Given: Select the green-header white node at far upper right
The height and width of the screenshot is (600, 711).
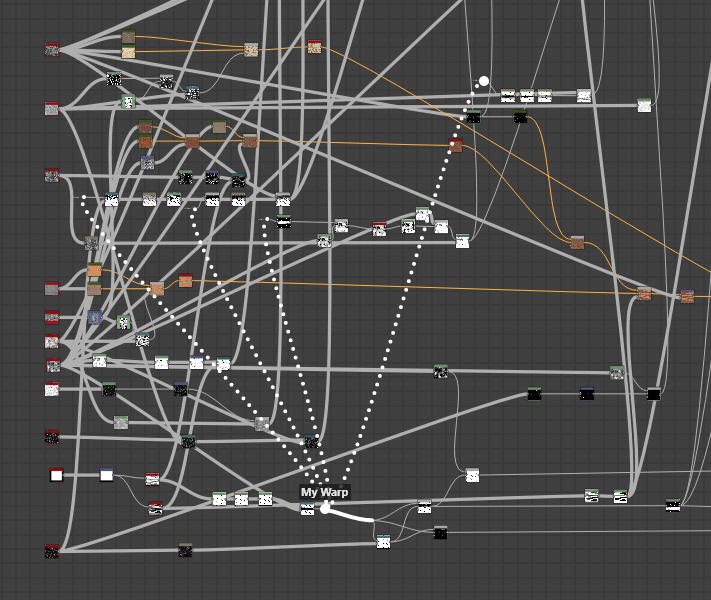Looking at the screenshot, I should pyautogui.click(x=644, y=105).
